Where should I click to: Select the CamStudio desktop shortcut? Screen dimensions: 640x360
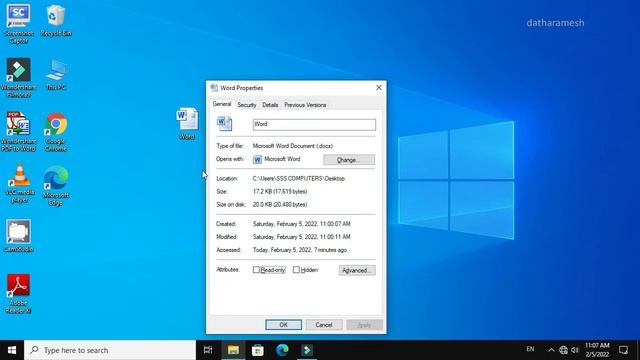click(x=18, y=236)
